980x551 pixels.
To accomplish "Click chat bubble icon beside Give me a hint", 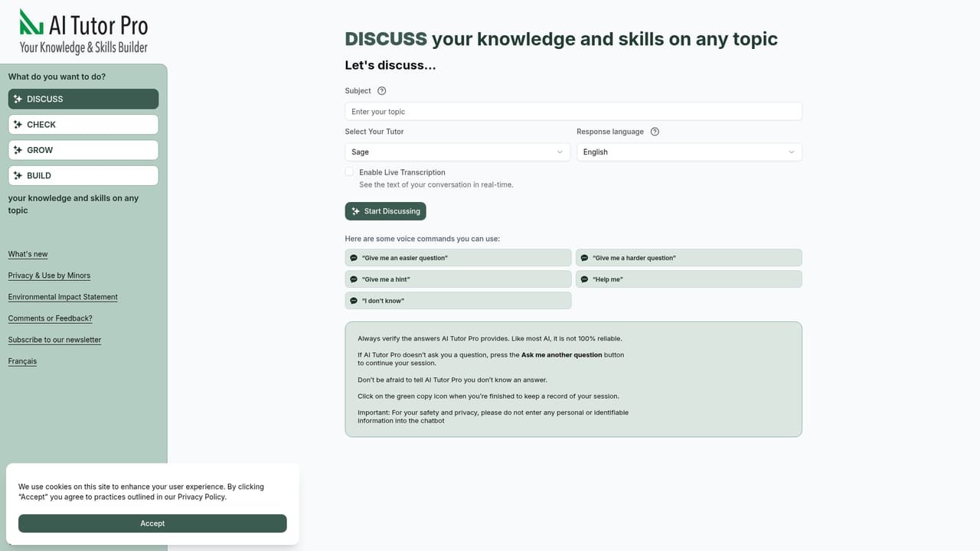I will [x=354, y=279].
